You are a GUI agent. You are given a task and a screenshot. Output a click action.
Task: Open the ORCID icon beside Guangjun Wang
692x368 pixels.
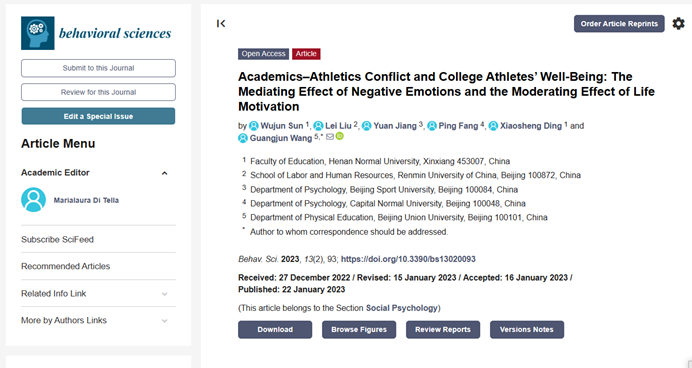click(x=339, y=136)
